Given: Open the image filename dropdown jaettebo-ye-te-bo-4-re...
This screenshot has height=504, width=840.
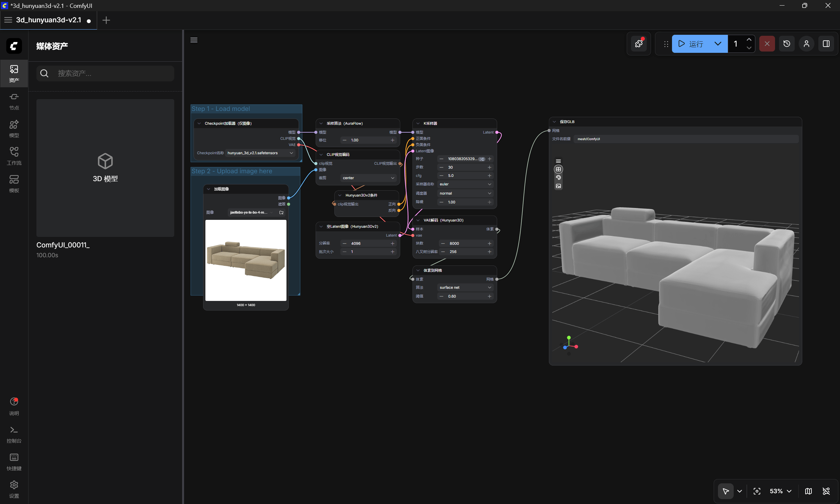Looking at the screenshot, I should (252, 213).
